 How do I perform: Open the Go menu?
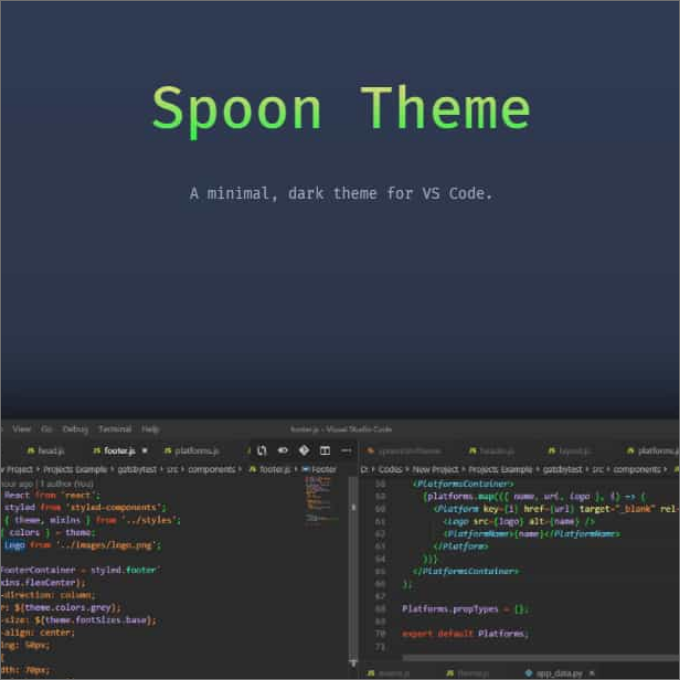(47, 429)
